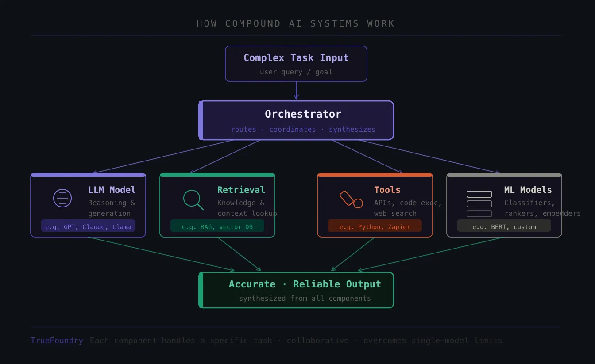The height and width of the screenshot is (364, 595).
Task: Click the LLM Model circle icon
Action: 62,198
